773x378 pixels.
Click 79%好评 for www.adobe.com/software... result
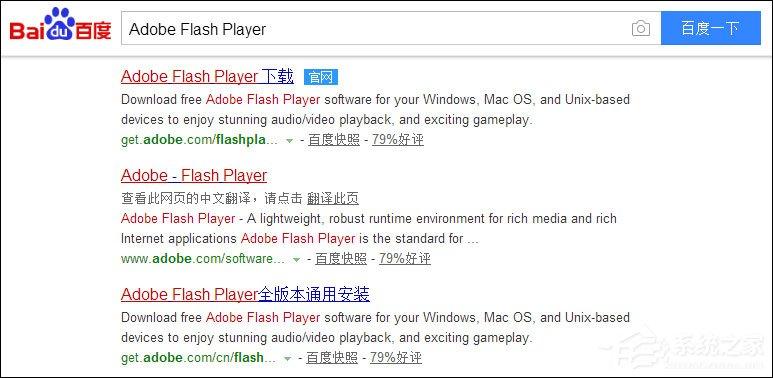click(x=405, y=259)
